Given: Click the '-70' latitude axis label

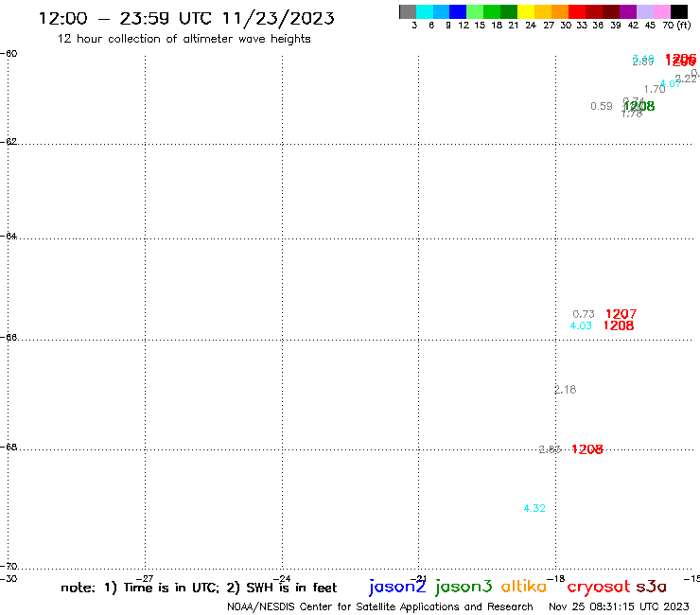Looking at the screenshot, I should 9,567.
